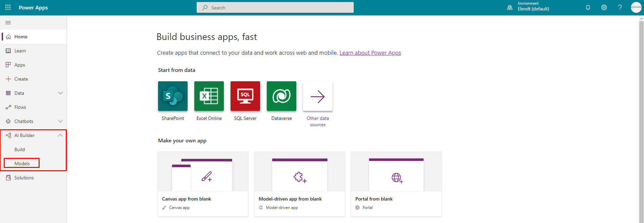
Task: Click the Solutions icon in sidebar
Action: (x=8, y=178)
